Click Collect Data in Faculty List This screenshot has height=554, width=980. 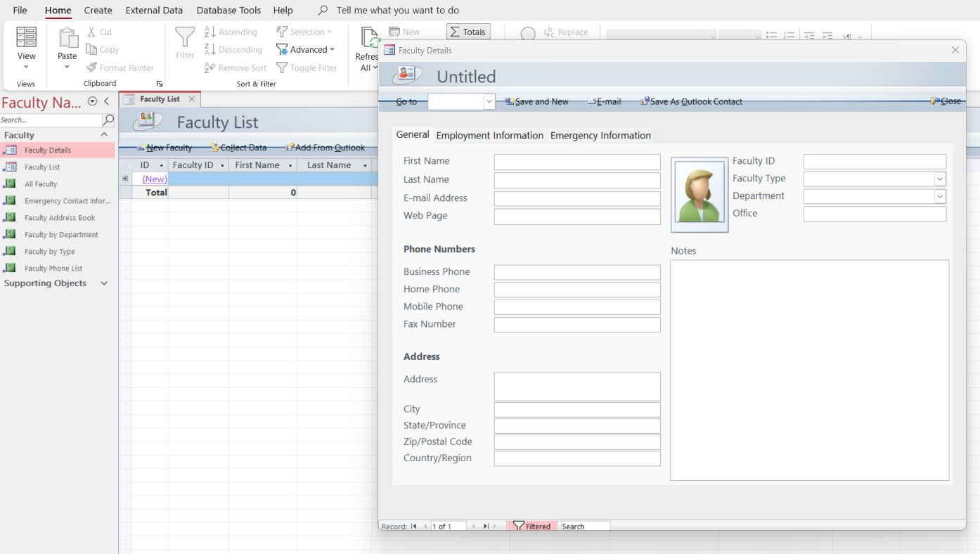[x=238, y=148]
